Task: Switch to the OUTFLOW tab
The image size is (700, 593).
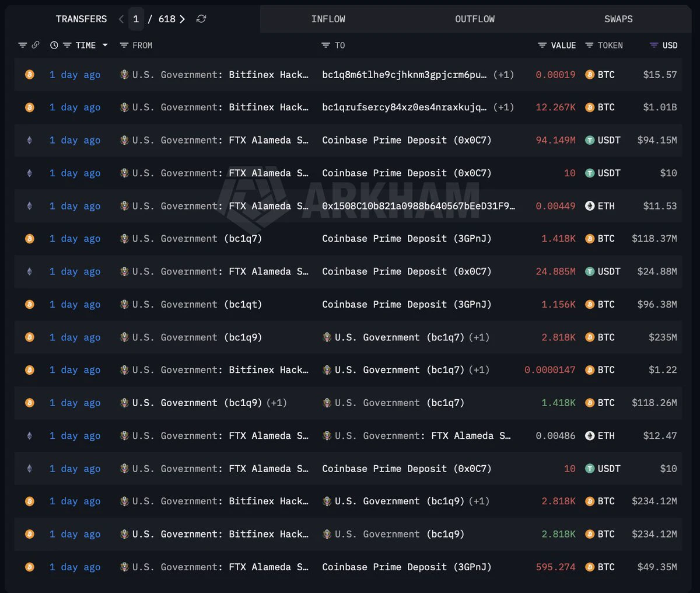Action: [475, 19]
